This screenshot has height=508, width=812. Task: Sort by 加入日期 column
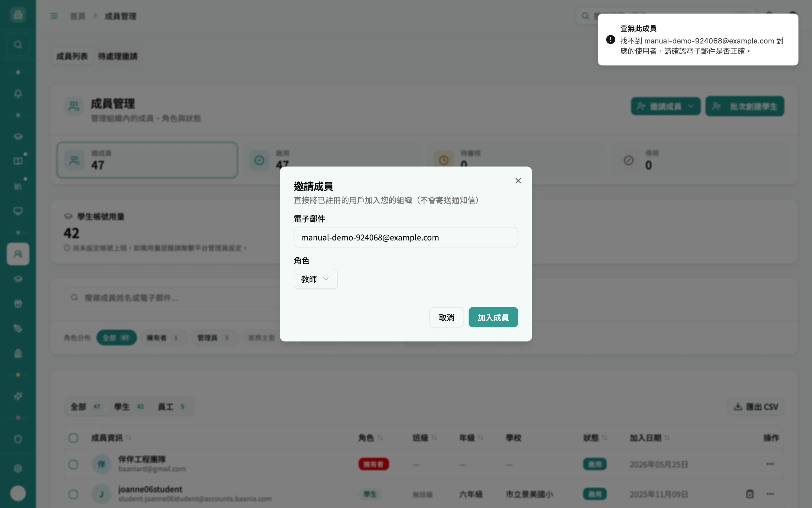point(650,438)
